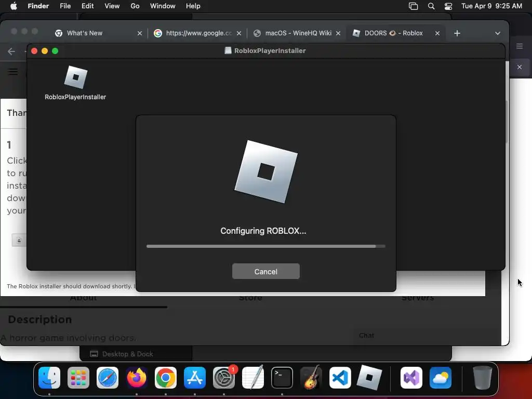Zoom the RobloxPlayerInstaller window with green button
The width and height of the screenshot is (532, 399).
(x=55, y=51)
